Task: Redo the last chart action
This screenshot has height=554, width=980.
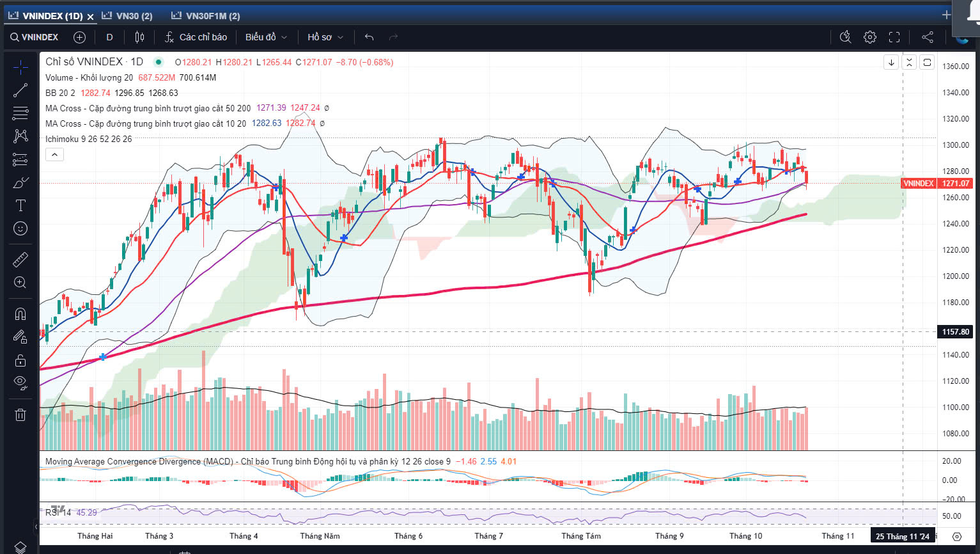Action: [x=393, y=37]
